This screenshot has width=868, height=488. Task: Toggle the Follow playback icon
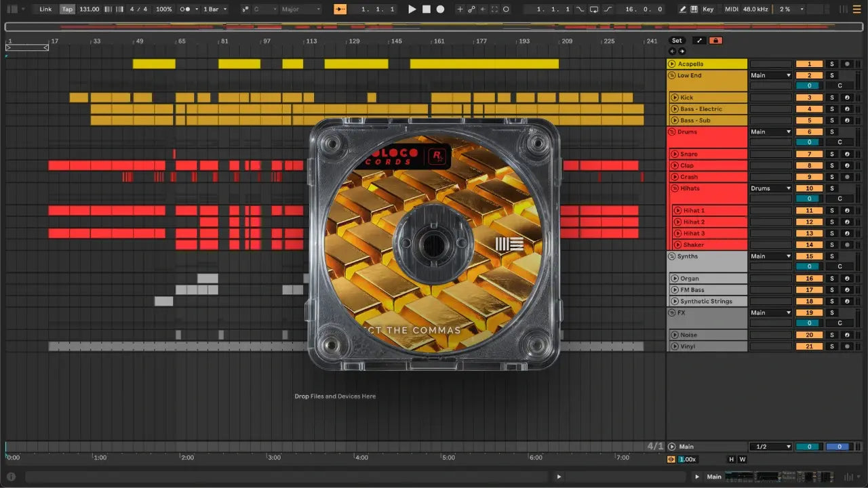(x=340, y=9)
